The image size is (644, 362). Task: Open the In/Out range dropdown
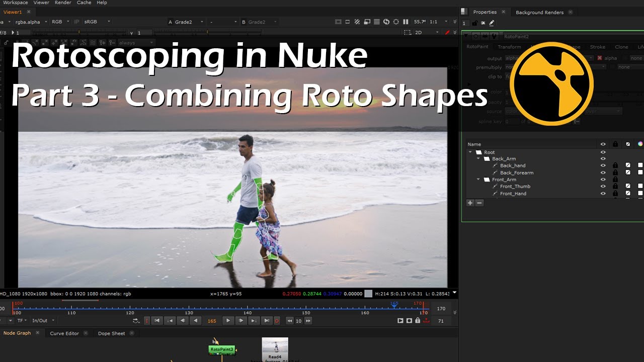(43, 320)
